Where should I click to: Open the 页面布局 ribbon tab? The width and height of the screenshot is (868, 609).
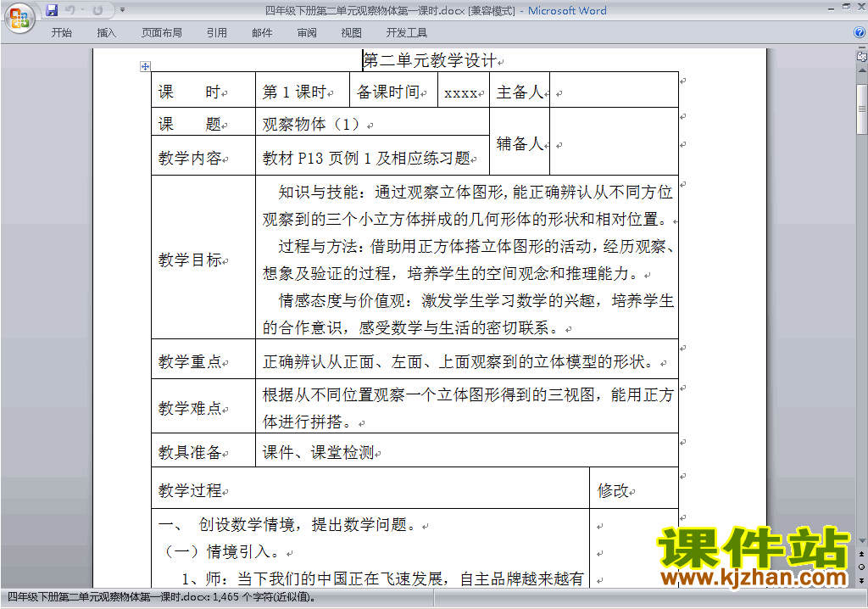click(162, 33)
